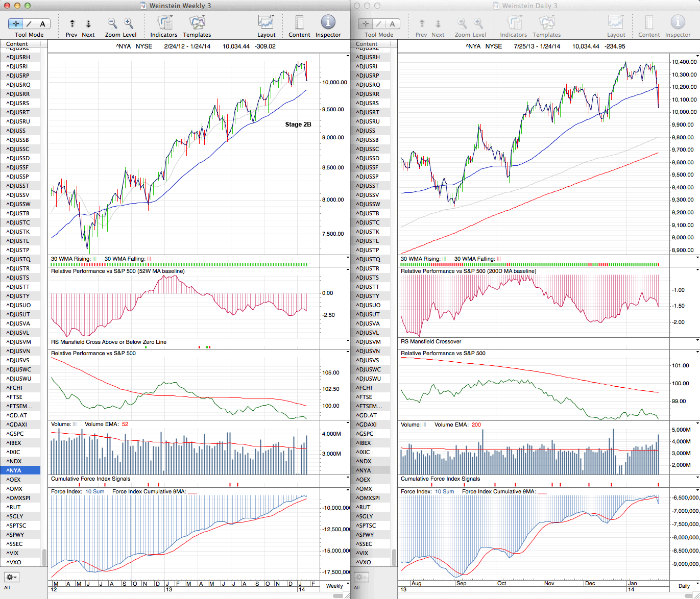The width and height of the screenshot is (700, 599).
Task: Open Indicators in the Weekly window toolbar
Action: click(x=164, y=23)
